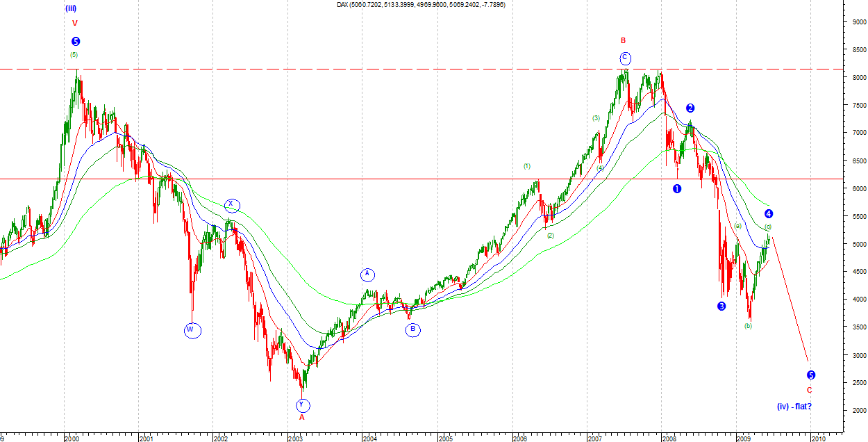Click the 2005 year label on time axis
Screen dimensions: 868x442
[x=445, y=439]
